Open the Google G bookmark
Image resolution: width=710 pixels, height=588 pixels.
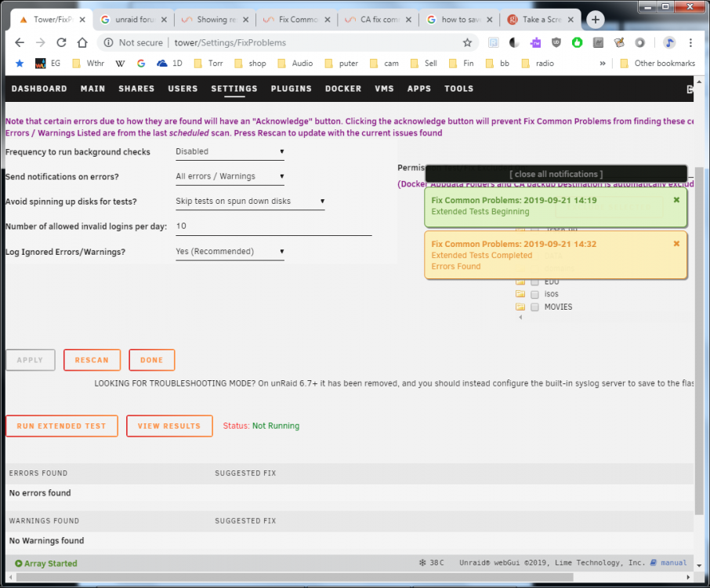click(x=141, y=64)
